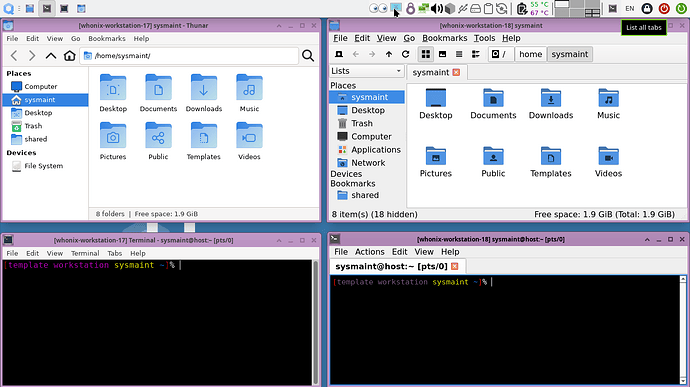Click scrollbar in workstation-17 Terminal
The width and height of the screenshot is (690, 387).
click(316, 323)
